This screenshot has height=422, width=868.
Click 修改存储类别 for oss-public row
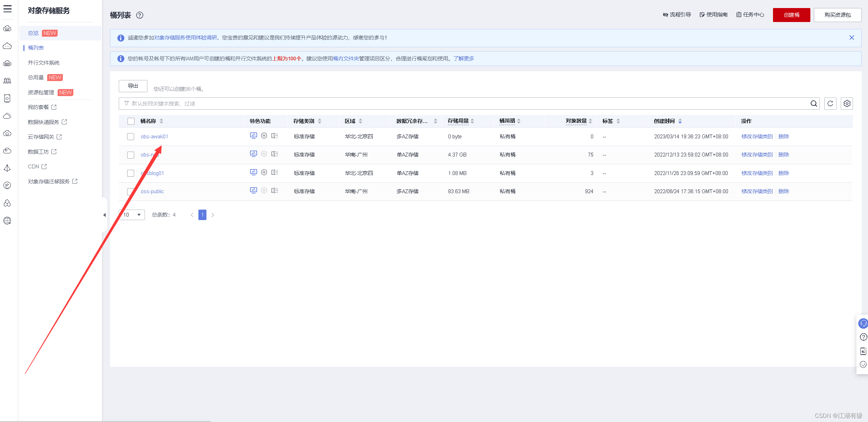coord(757,191)
